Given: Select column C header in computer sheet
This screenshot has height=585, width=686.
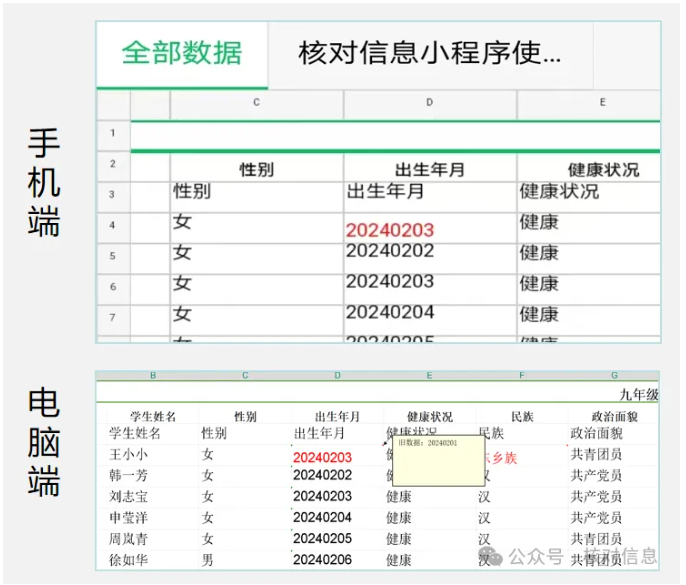Looking at the screenshot, I should [245, 375].
